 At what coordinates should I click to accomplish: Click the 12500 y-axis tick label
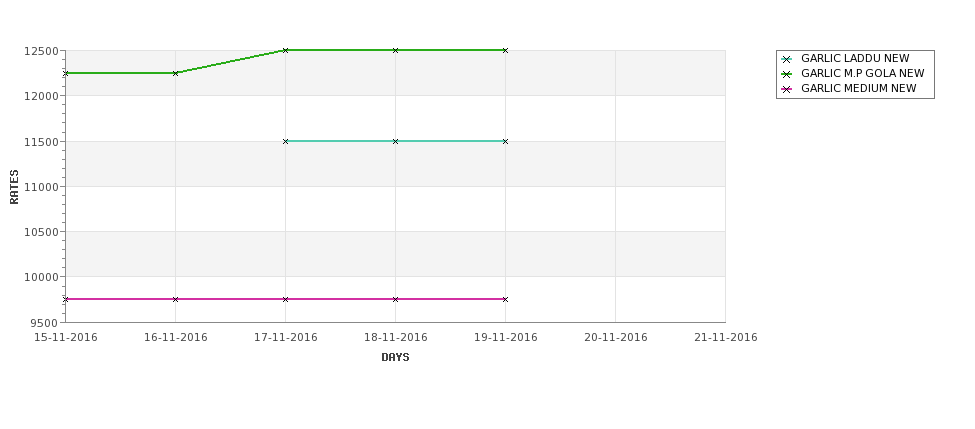coord(41,51)
